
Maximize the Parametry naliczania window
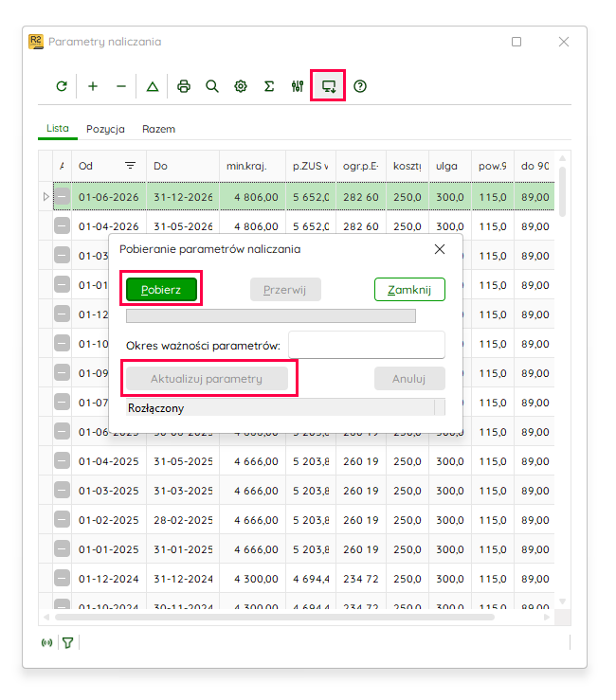pos(516,42)
